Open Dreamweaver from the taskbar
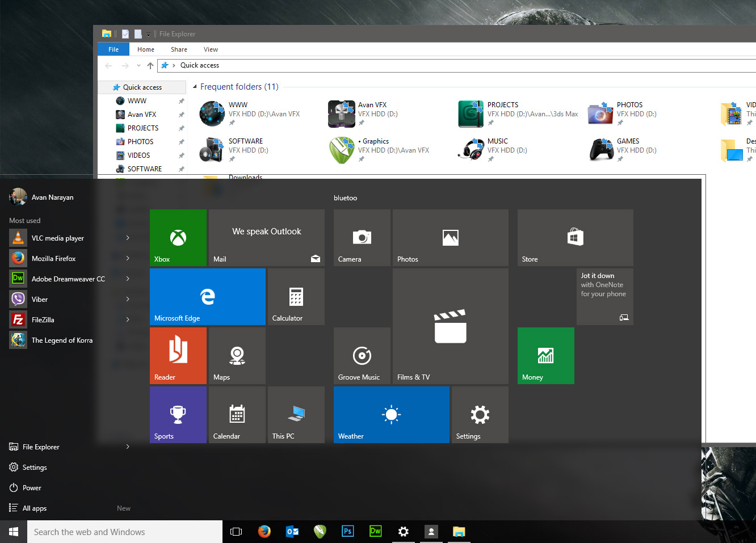 pos(375,532)
